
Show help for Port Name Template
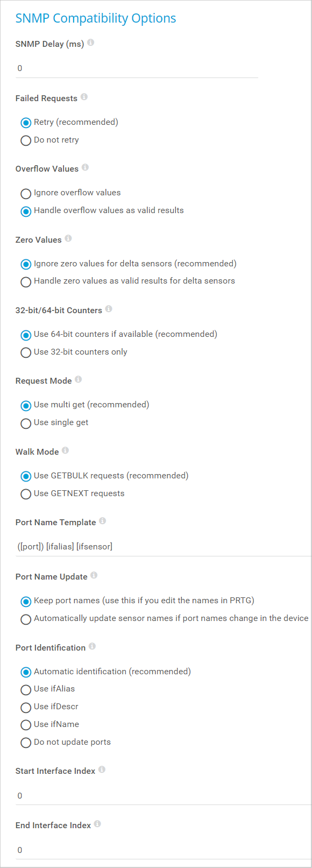tap(102, 521)
